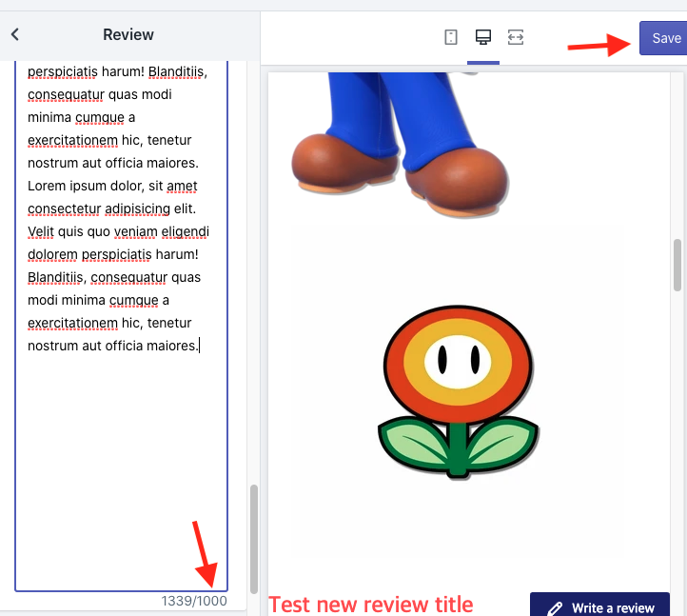Select the desktop preview icon

[x=483, y=37]
